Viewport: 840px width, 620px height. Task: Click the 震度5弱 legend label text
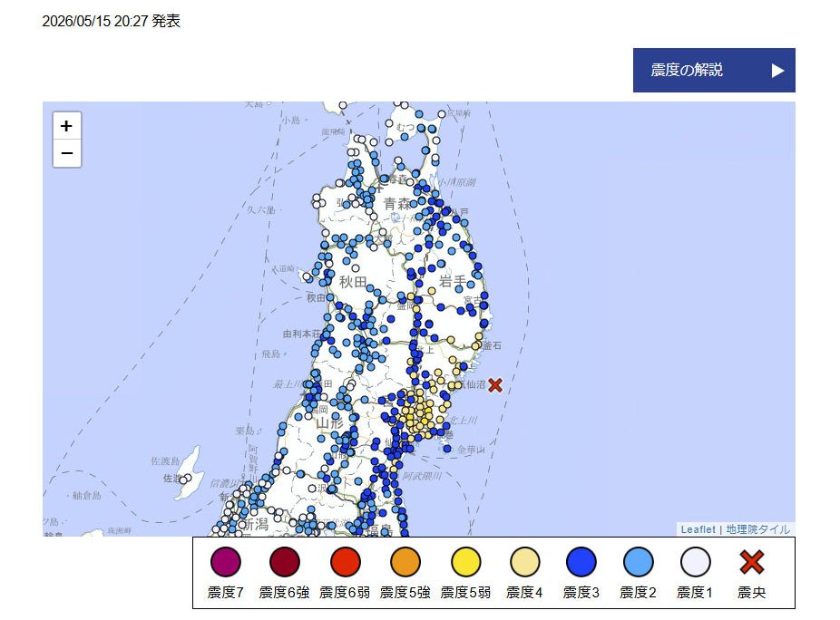coord(465,592)
